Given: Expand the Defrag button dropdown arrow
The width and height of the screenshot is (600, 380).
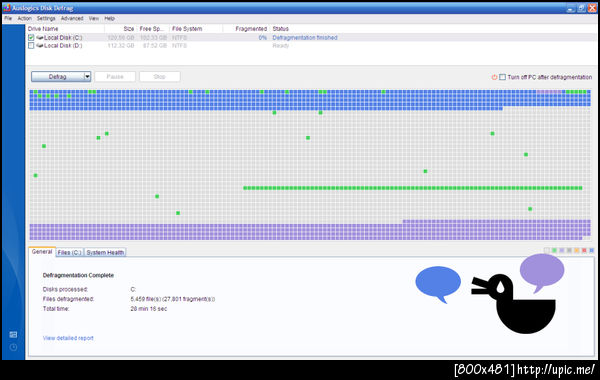Looking at the screenshot, I should (x=87, y=77).
